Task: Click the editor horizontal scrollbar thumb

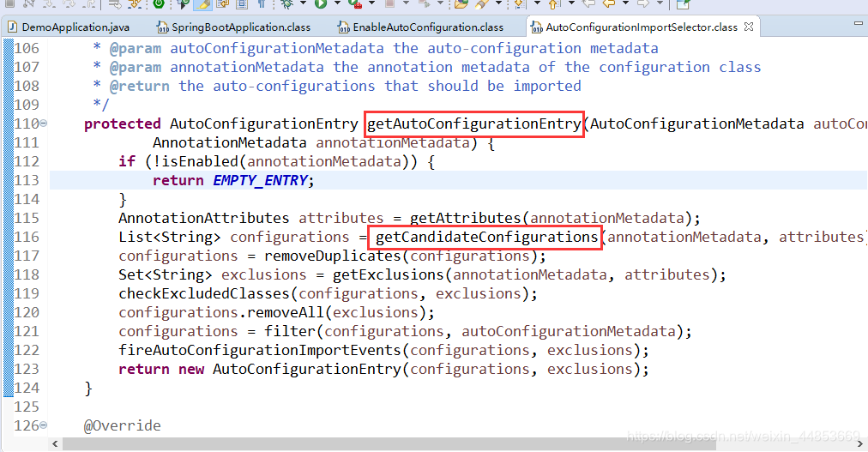Action: point(388,443)
